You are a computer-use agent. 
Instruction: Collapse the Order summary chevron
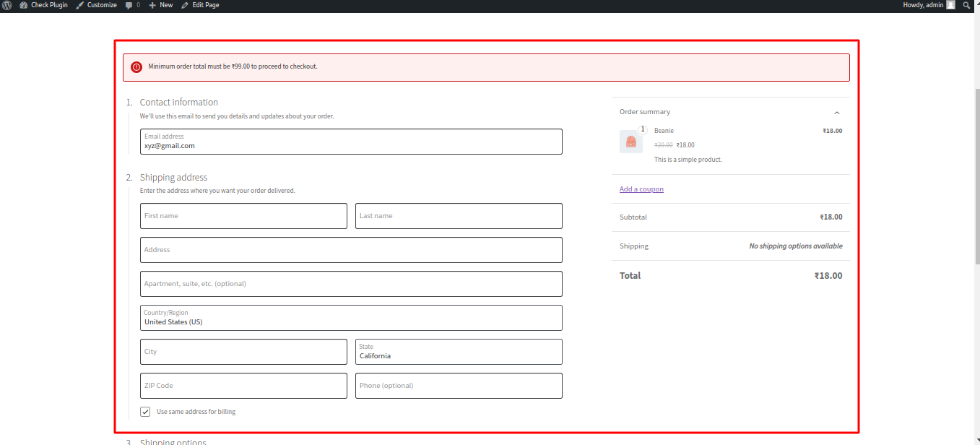tap(837, 113)
